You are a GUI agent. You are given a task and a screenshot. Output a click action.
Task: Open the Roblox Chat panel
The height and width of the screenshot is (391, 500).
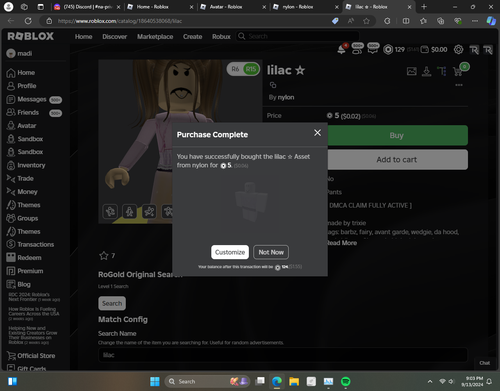click(485, 363)
